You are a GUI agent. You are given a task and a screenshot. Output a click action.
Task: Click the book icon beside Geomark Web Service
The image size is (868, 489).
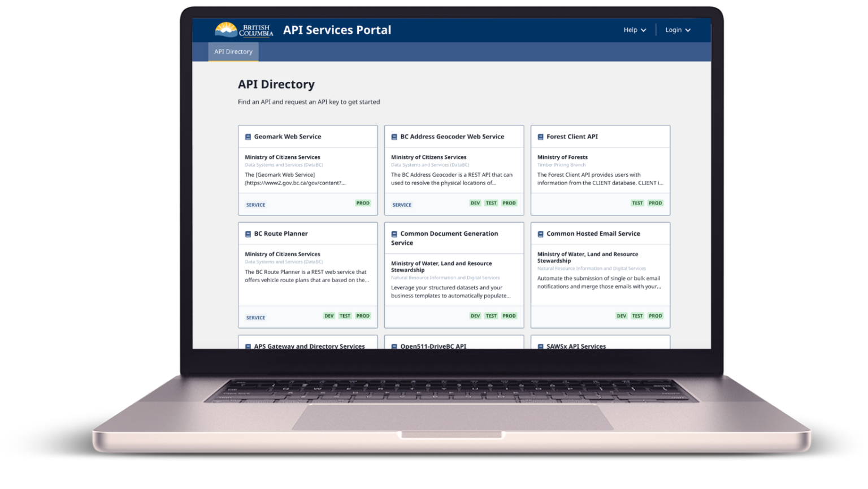[x=248, y=136]
